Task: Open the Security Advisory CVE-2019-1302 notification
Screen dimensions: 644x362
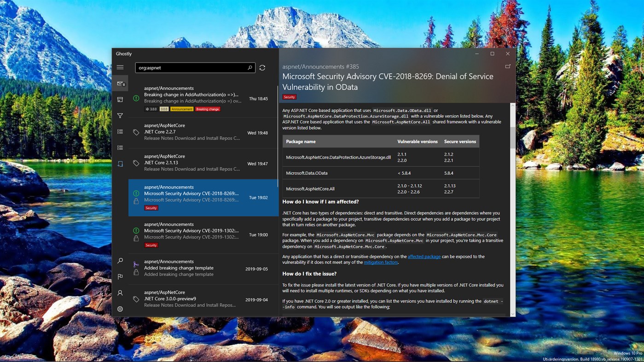Action: [x=203, y=235]
